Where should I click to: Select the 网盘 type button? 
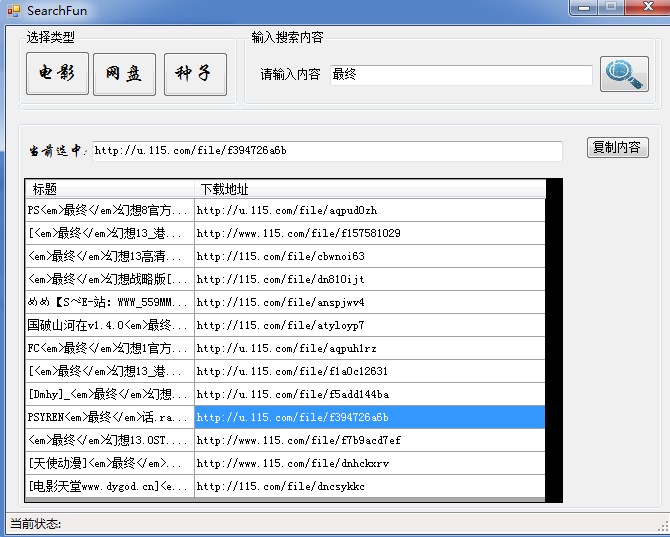click(124, 74)
